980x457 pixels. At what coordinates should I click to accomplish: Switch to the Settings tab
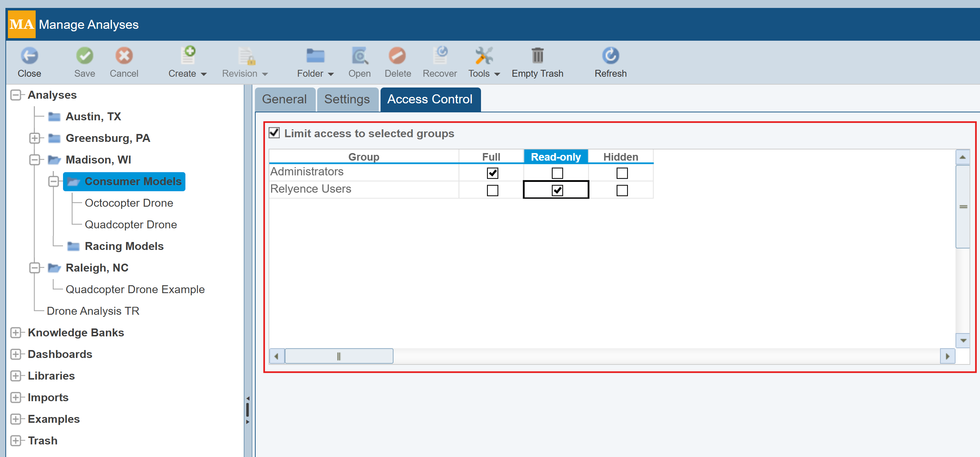[347, 99]
